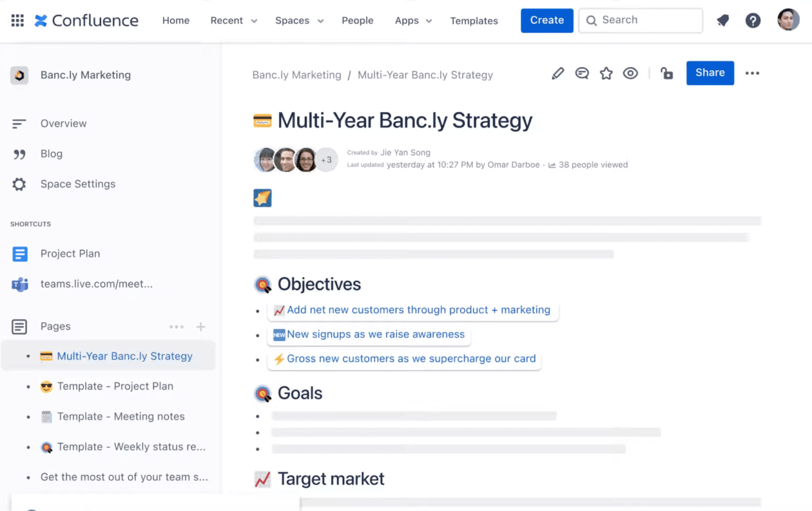Image resolution: width=812 pixels, height=511 pixels.
Task: Click the first contributor avatar
Action: tap(264, 160)
